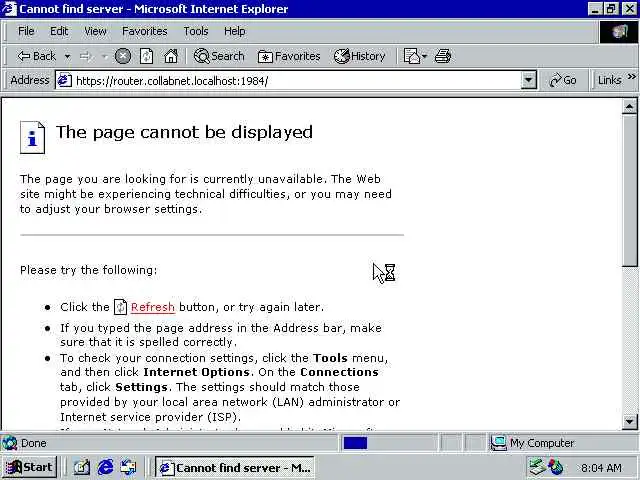
Task: Open the Help menu
Action: coord(235,31)
